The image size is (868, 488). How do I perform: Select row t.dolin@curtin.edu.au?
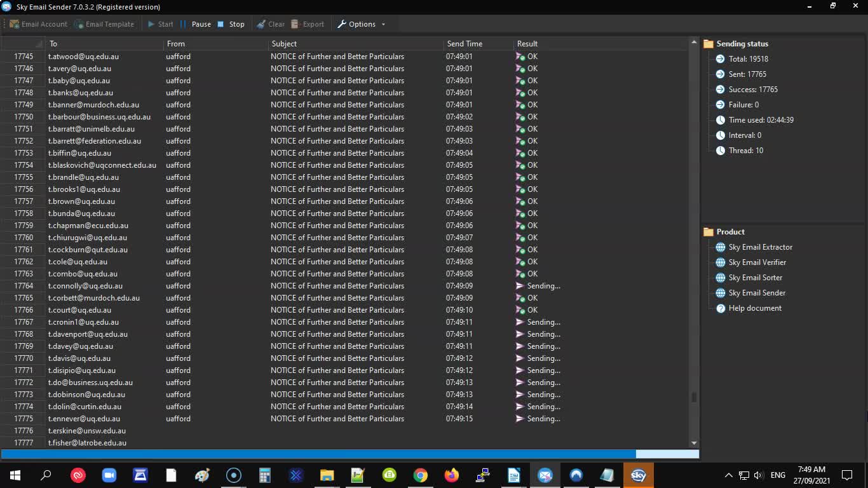(x=344, y=407)
